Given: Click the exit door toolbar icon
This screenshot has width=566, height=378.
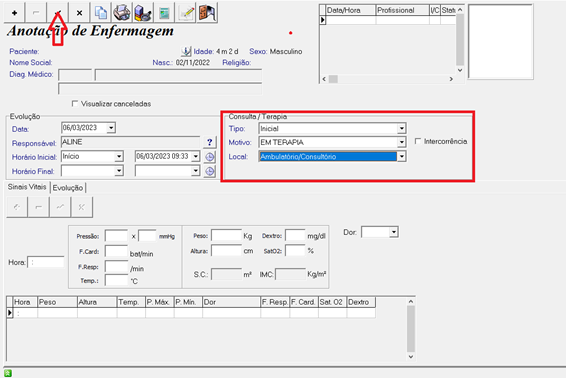Looking at the screenshot, I should [x=207, y=13].
